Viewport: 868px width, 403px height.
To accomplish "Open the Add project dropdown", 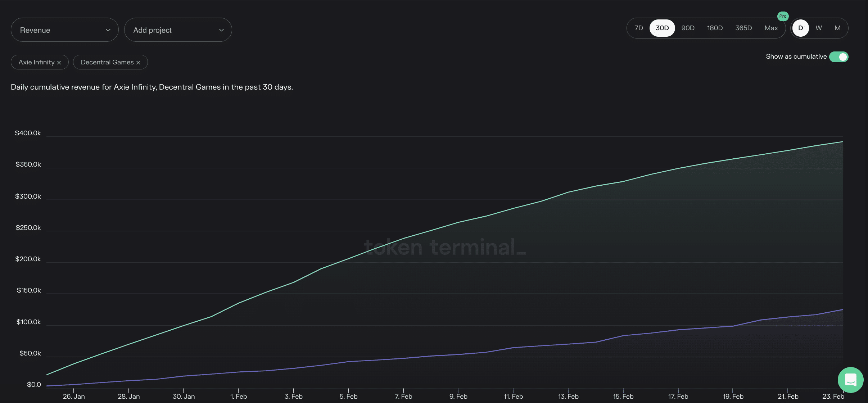I will pyautogui.click(x=178, y=30).
